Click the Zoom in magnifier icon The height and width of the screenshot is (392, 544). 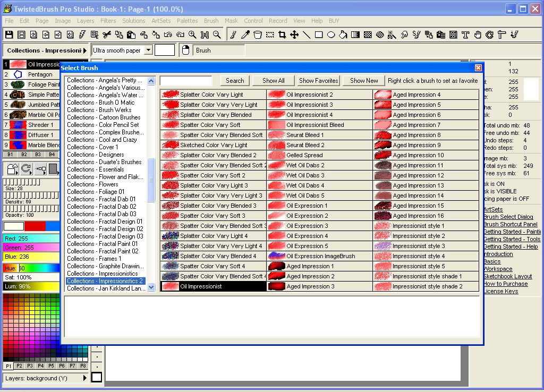point(192,35)
